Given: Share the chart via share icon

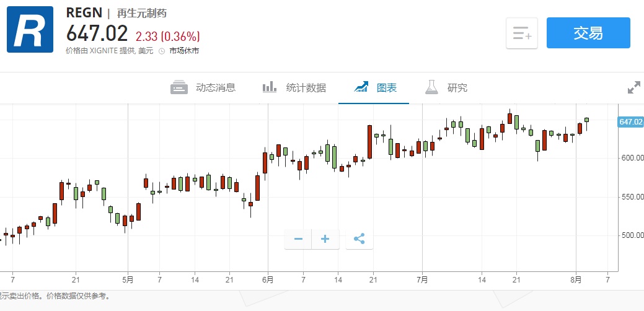Looking at the screenshot, I should pyautogui.click(x=359, y=239).
